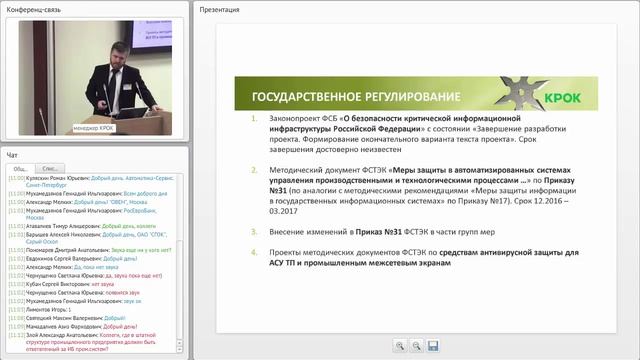This screenshot has height=360, width=640.
Task: Switch to the 'Общ...' chat tab
Action: tap(20, 169)
